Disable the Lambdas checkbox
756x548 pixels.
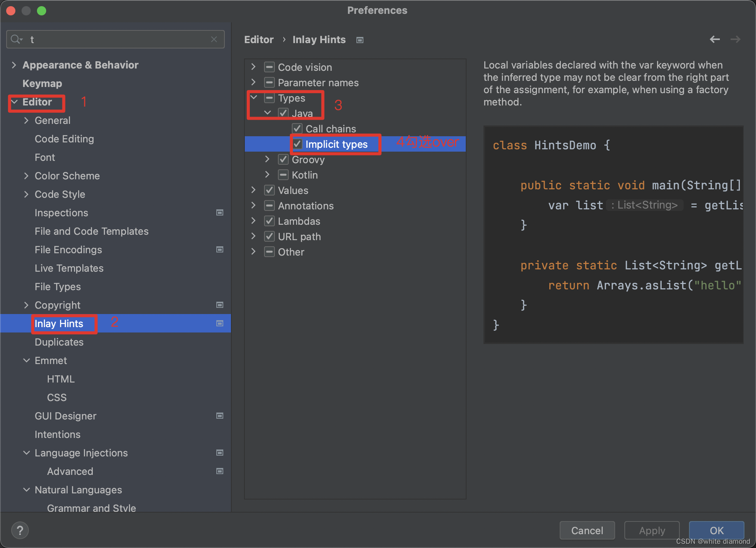pyautogui.click(x=269, y=221)
